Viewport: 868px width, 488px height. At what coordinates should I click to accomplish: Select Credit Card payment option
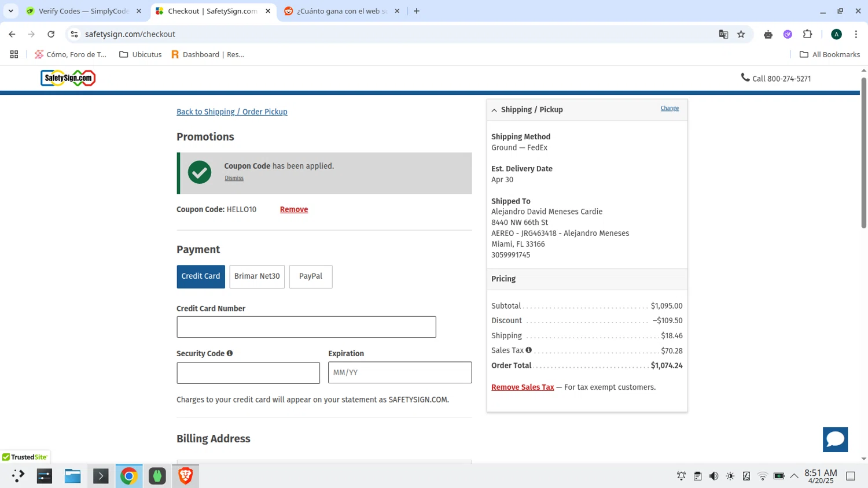click(201, 276)
